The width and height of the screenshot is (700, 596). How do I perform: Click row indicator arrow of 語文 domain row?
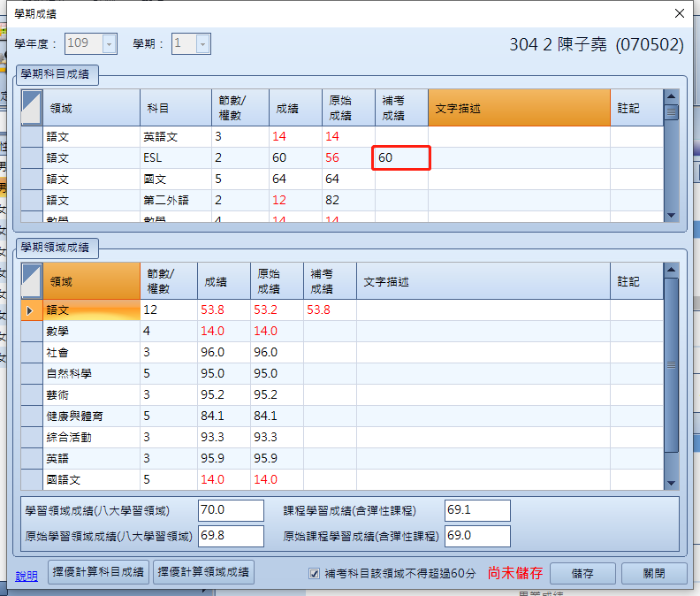[x=32, y=310]
